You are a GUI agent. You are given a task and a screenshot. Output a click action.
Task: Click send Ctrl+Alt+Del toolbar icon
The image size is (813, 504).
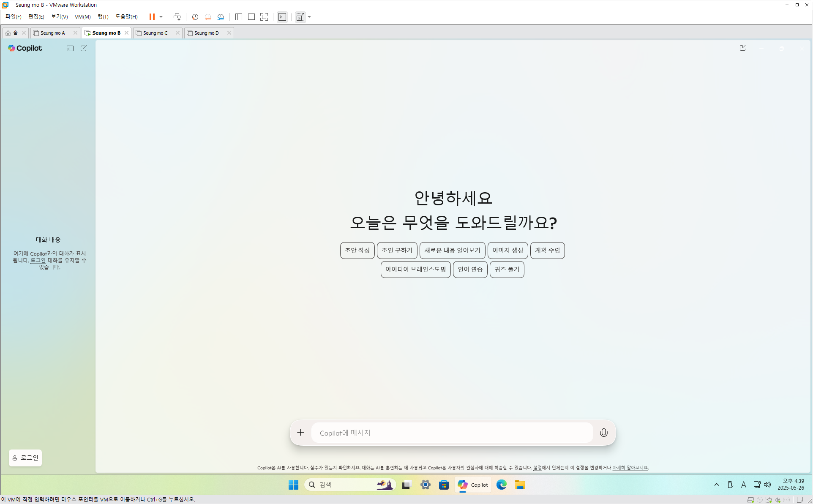[x=177, y=17]
